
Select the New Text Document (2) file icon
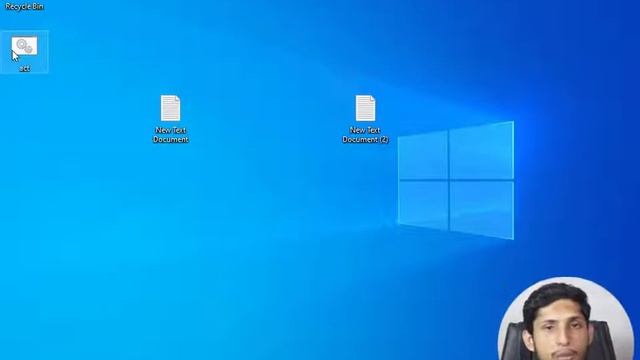(x=365, y=108)
